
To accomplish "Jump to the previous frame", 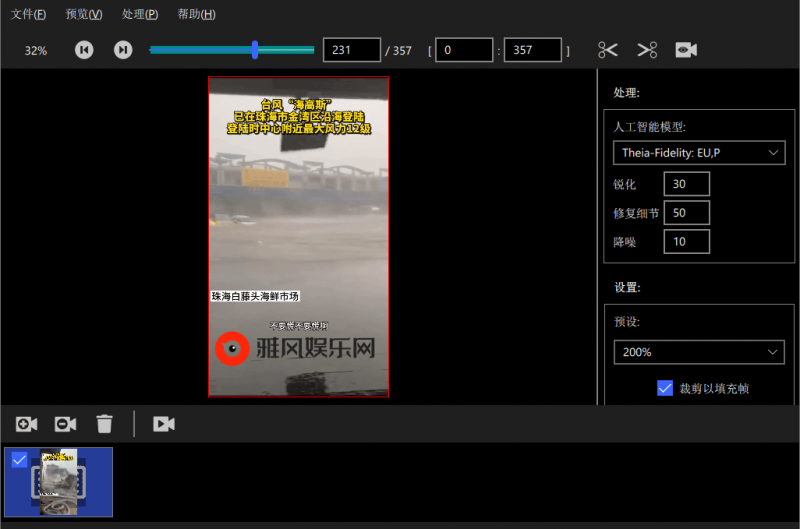I will point(84,50).
